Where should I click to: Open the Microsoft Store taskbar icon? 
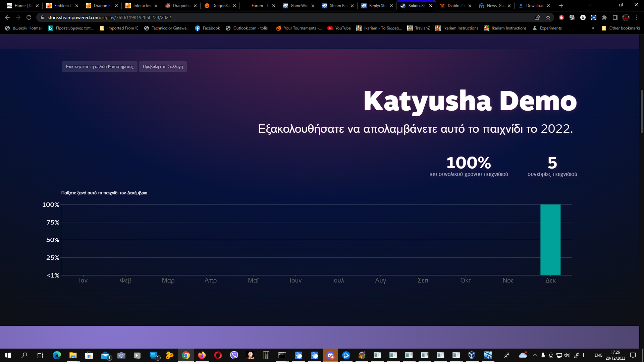coord(89,355)
